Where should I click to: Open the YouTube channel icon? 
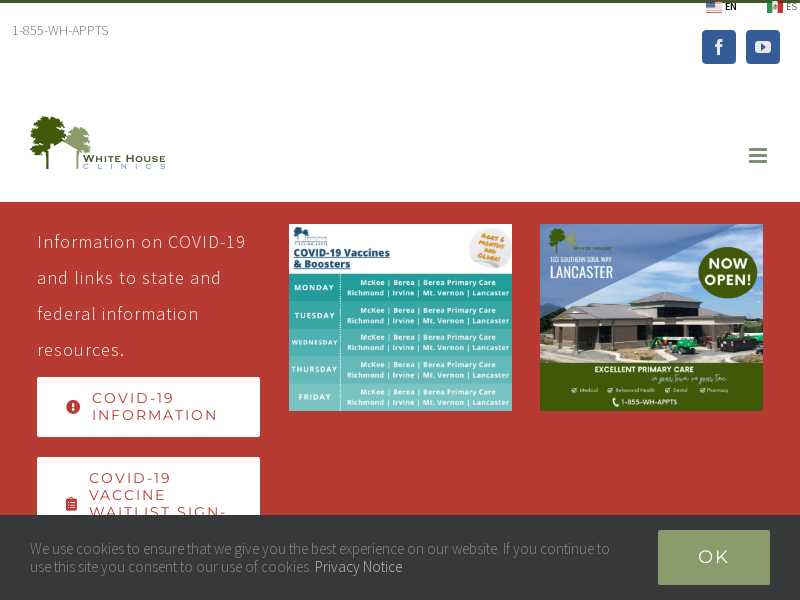[x=762, y=47]
